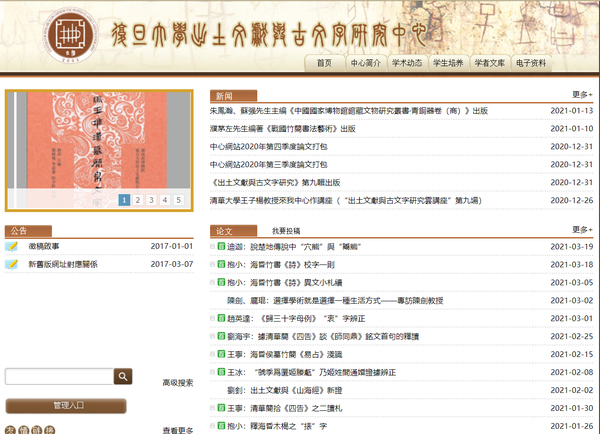Open the 劉釗 《山海經》新證 article
Image resolution: width=600 pixels, height=434 pixels.
click(285, 390)
